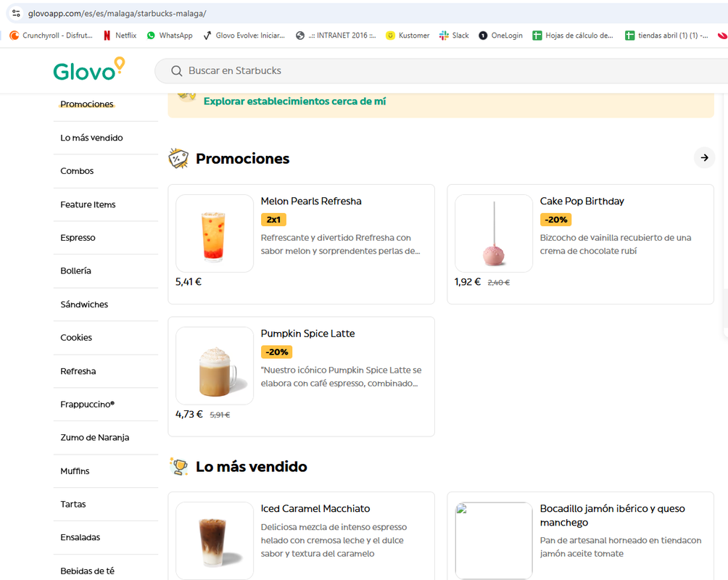Go to Zumo de Naranja category

tap(95, 437)
